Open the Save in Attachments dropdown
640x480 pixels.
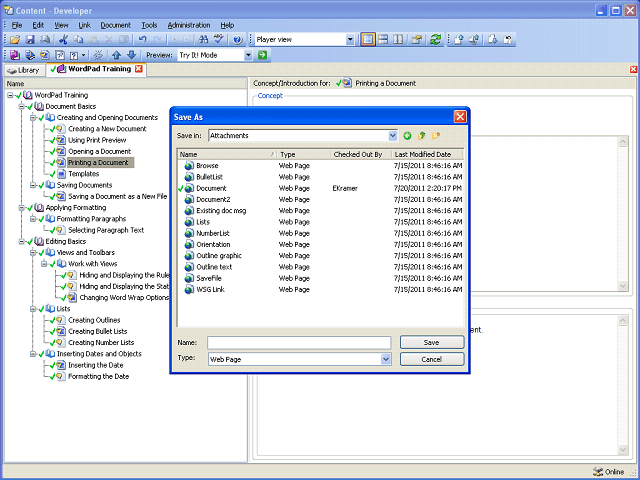coord(393,136)
